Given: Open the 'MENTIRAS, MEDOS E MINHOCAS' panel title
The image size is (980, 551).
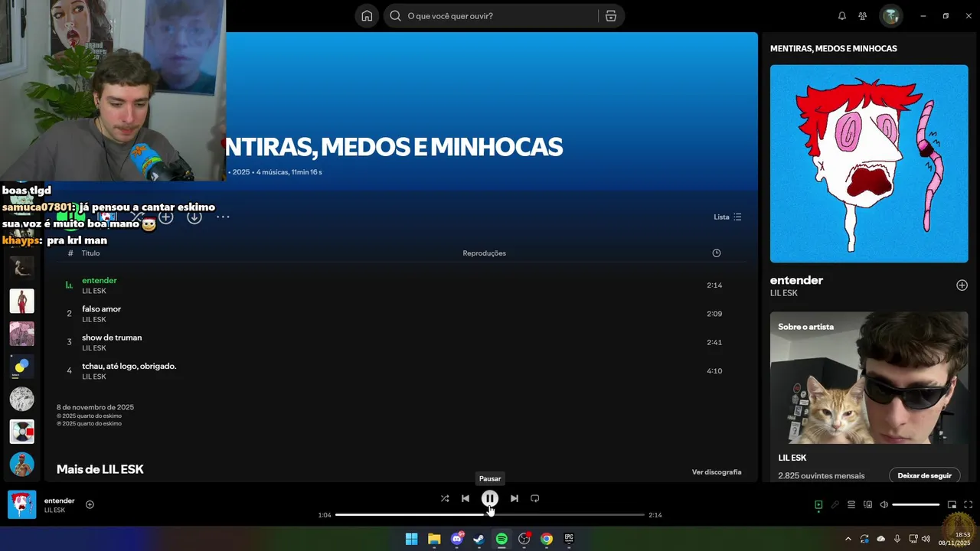Looking at the screenshot, I should pos(833,48).
